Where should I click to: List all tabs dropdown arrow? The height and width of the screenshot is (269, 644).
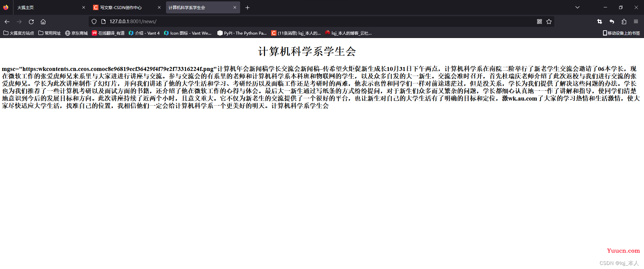click(x=577, y=7)
